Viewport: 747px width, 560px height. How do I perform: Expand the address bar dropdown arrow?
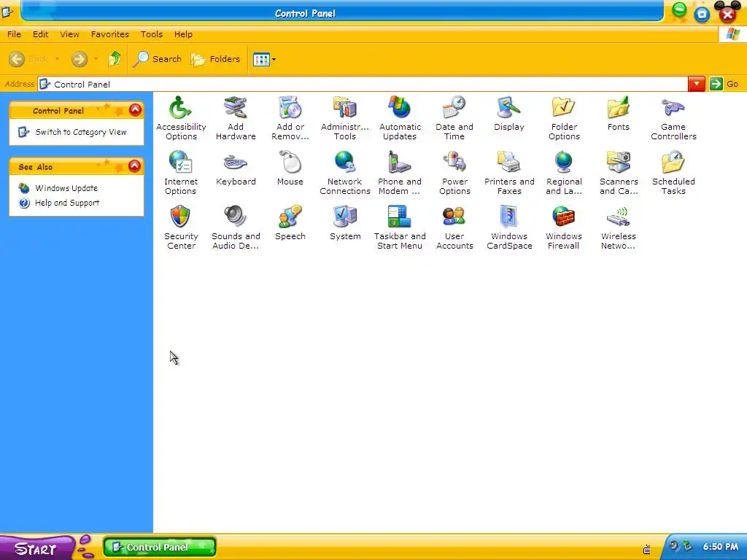point(696,85)
